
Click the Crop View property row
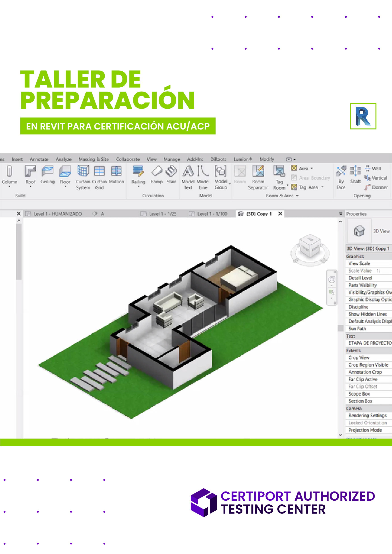(x=369, y=357)
